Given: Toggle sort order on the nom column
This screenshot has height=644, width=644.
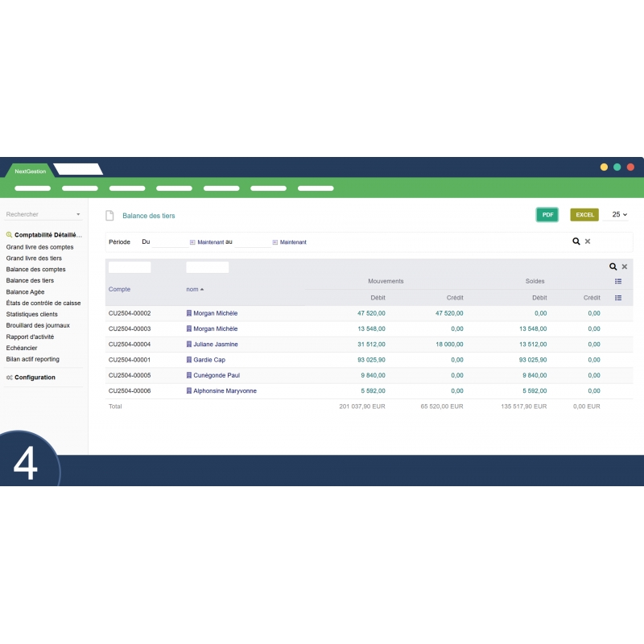Looking at the screenshot, I should pos(193,290).
